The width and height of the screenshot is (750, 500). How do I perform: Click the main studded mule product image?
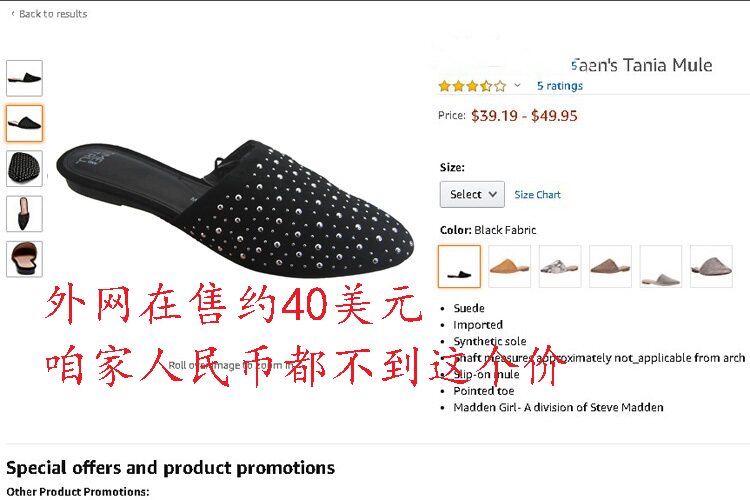coord(235,208)
